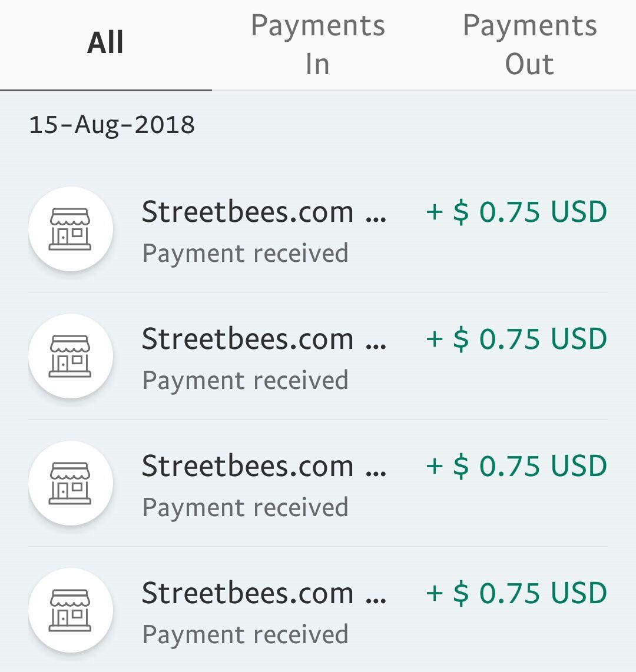
Task: Tap the second transaction's storefront icon
Action: pos(71,356)
